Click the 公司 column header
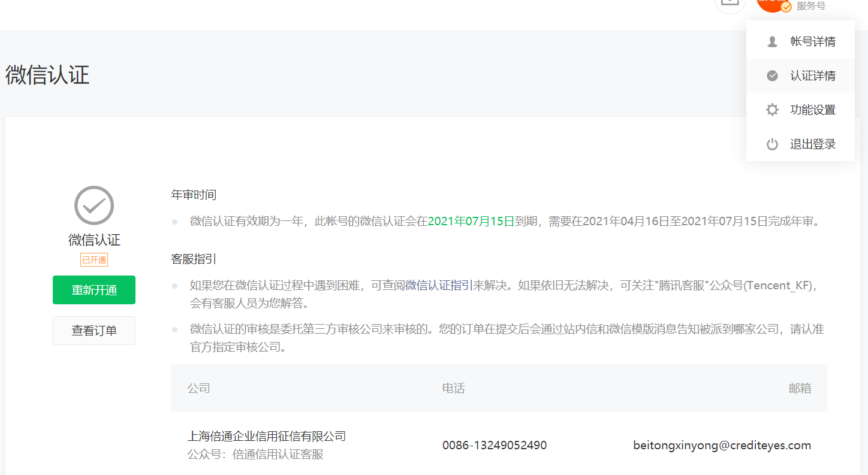868x475 pixels. [198, 388]
